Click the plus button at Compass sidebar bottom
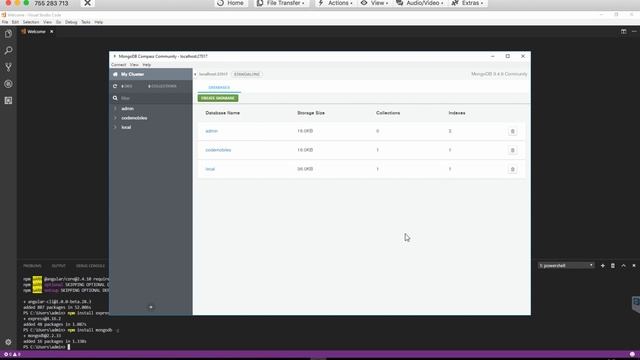The width and height of the screenshot is (640, 360). pyautogui.click(x=151, y=307)
